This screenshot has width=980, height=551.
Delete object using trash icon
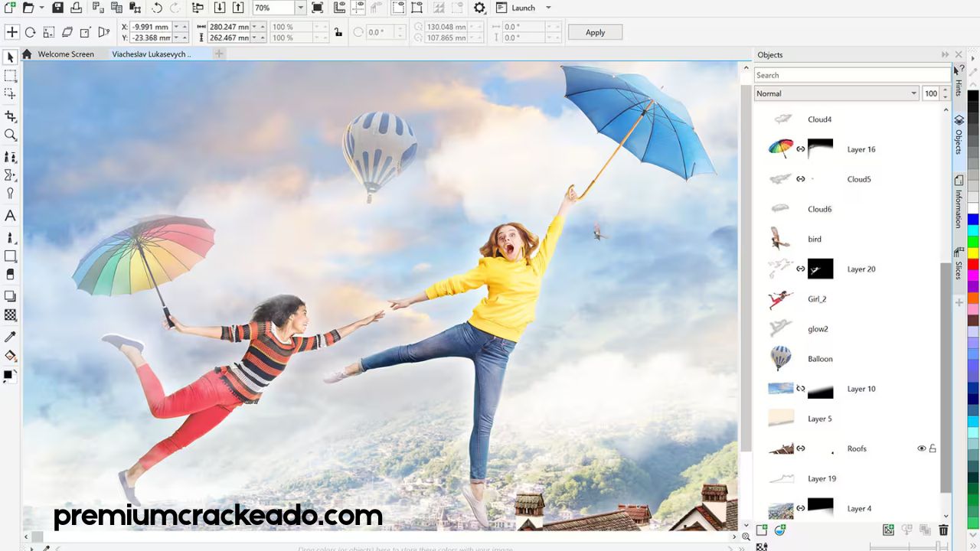[x=943, y=530]
